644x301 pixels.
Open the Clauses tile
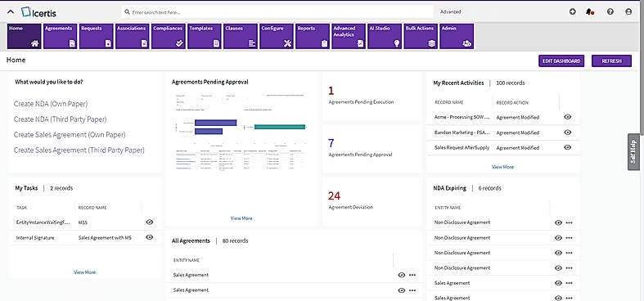pyautogui.click(x=241, y=36)
